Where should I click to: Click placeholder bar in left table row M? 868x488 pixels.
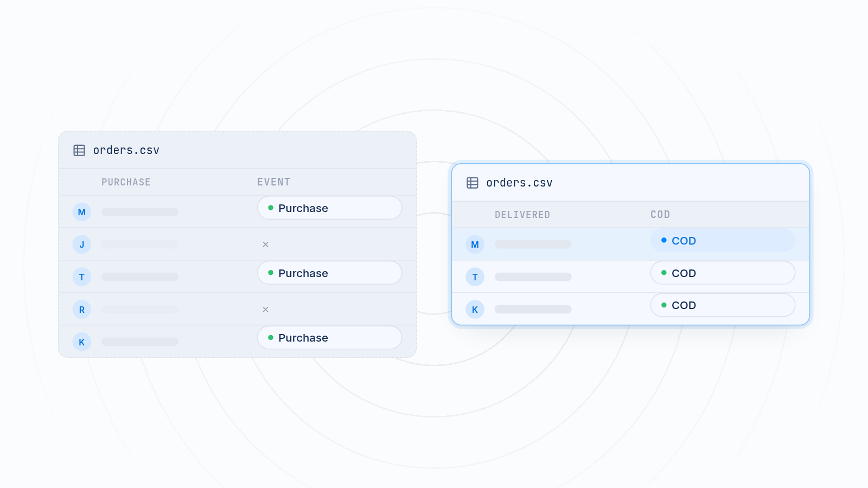click(x=140, y=212)
